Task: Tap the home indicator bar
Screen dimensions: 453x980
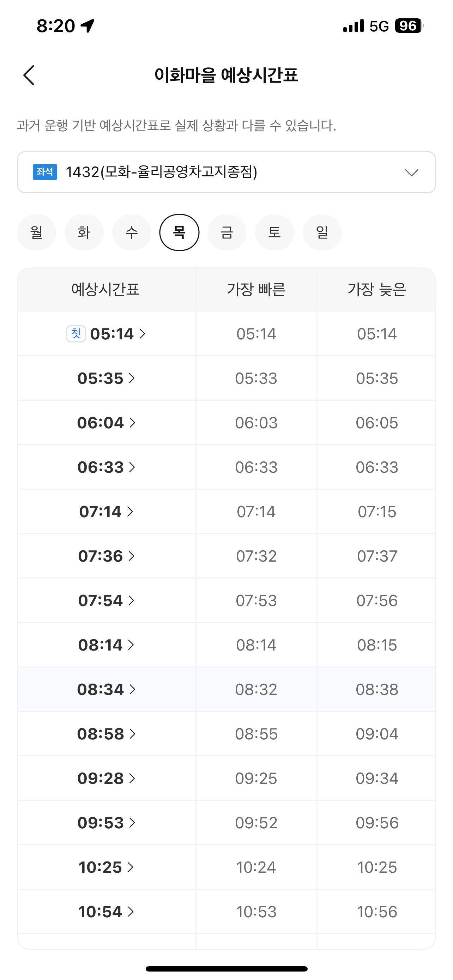Action: click(x=227, y=969)
